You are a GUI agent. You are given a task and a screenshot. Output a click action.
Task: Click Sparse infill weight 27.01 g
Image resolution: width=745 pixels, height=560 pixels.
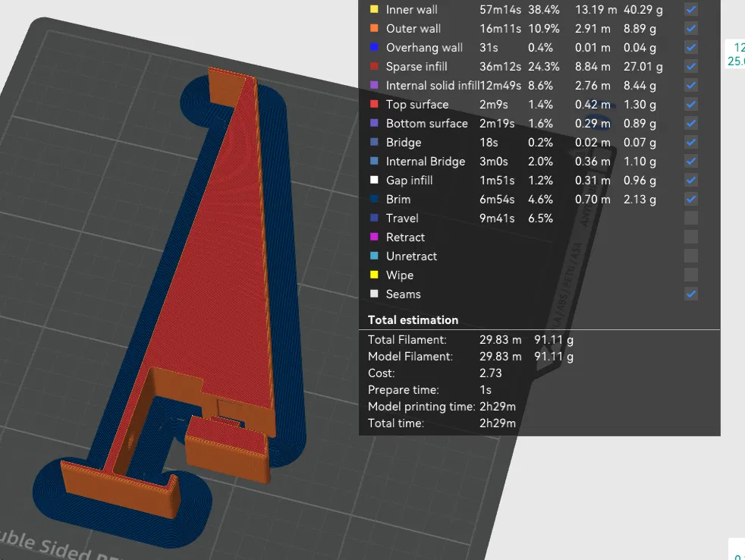click(643, 67)
